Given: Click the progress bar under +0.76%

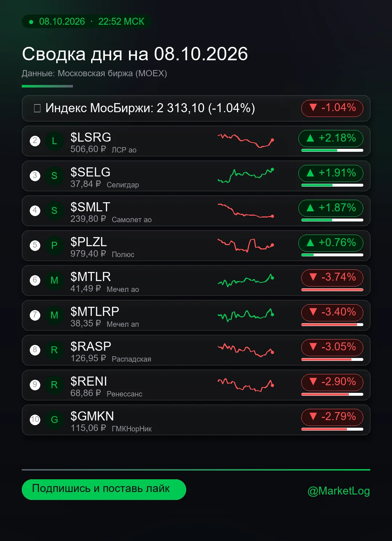Looking at the screenshot, I should (x=332, y=255).
